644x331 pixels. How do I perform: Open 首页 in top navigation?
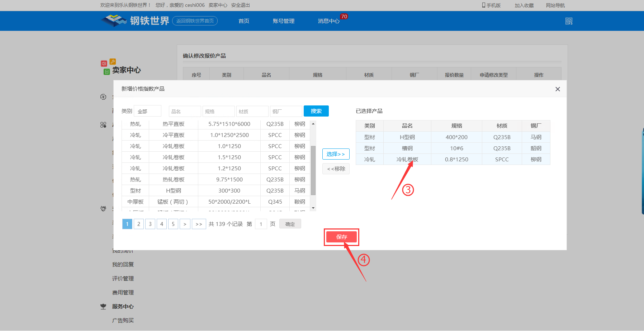244,21
